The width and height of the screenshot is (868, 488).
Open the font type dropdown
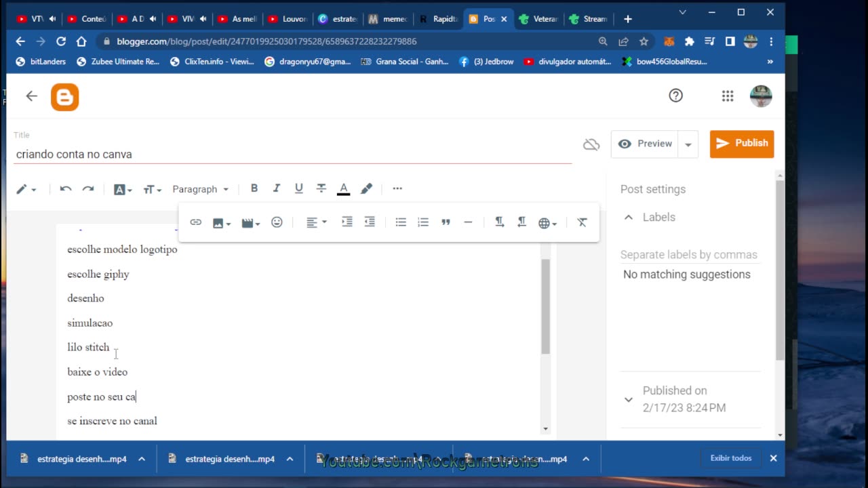[x=123, y=190]
